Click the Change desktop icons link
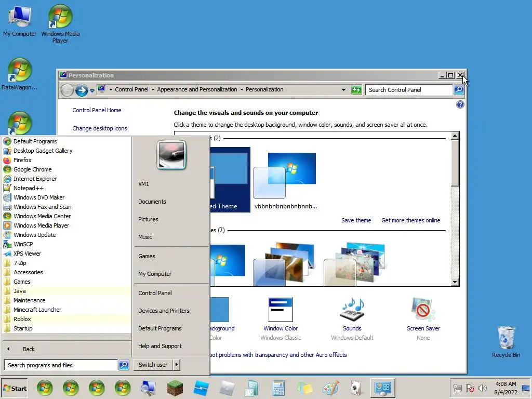 (99, 129)
